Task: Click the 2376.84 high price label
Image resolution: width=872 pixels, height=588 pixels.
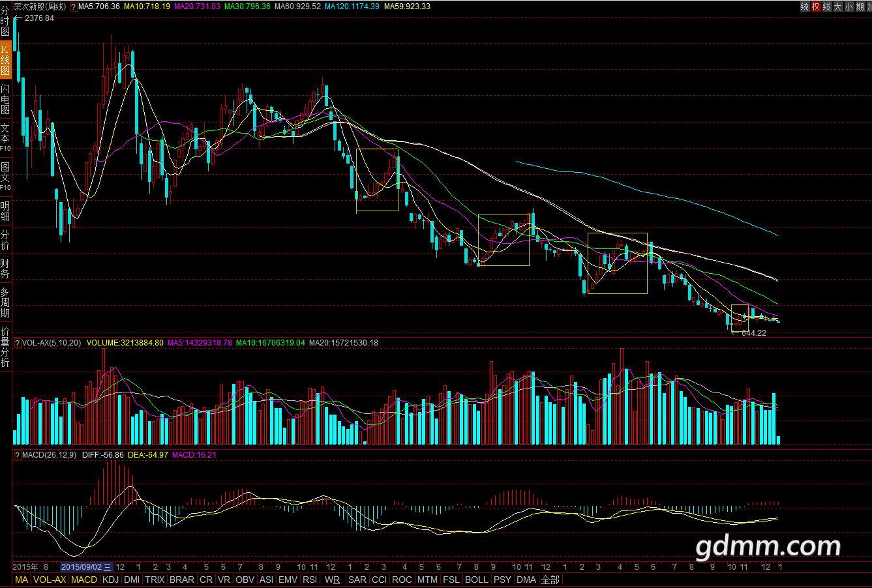Action: coord(40,18)
